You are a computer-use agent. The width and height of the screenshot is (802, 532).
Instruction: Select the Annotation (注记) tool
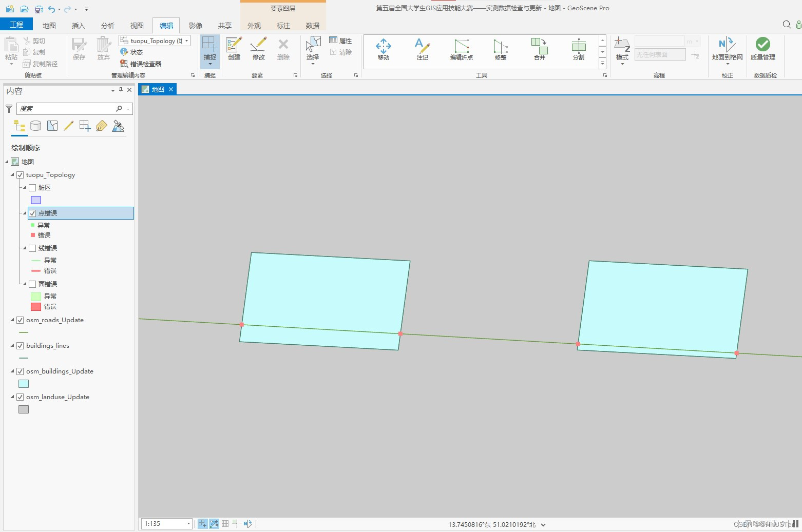tap(422, 50)
